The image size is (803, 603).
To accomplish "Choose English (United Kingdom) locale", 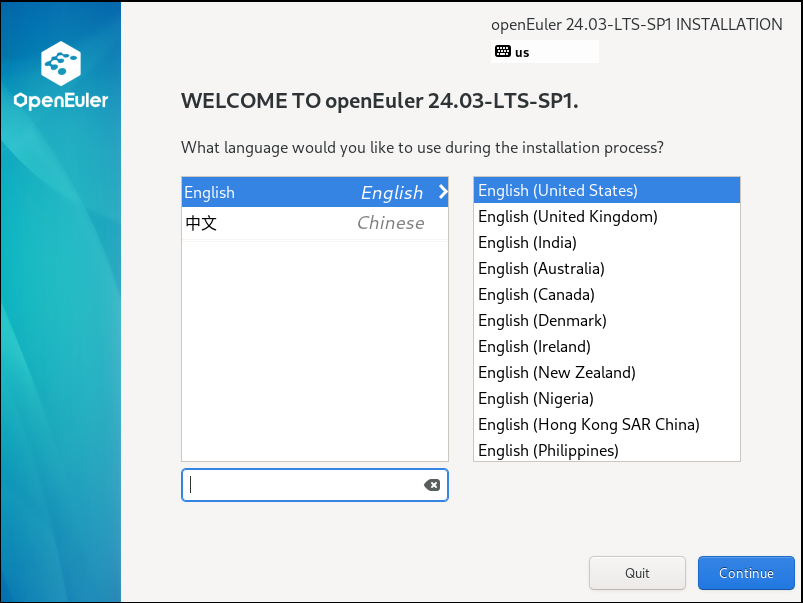I will pos(607,217).
